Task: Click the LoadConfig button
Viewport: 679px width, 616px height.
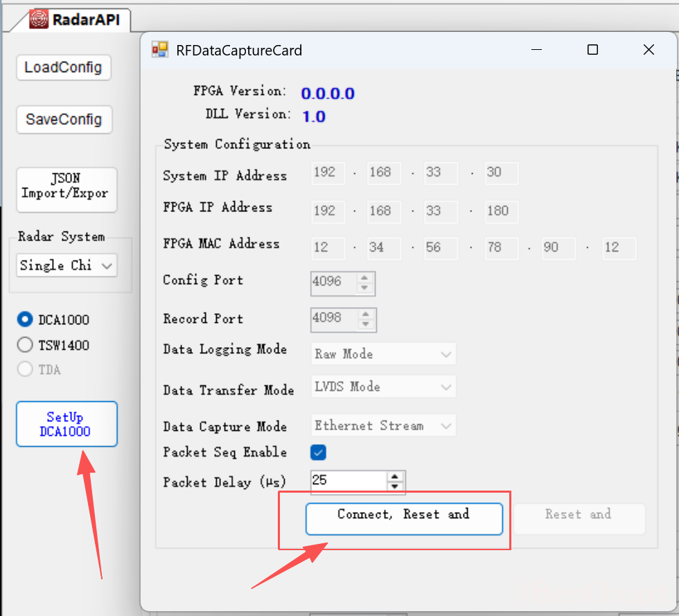Action: coord(63,68)
